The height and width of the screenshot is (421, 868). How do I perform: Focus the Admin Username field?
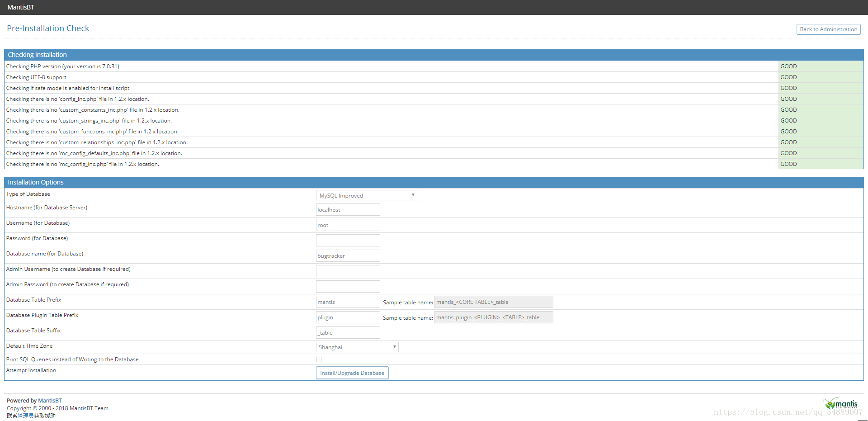348,271
